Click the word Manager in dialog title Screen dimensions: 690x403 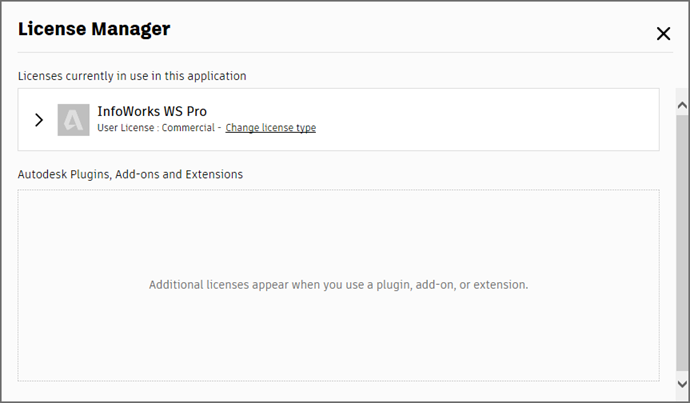pyautogui.click(x=131, y=29)
